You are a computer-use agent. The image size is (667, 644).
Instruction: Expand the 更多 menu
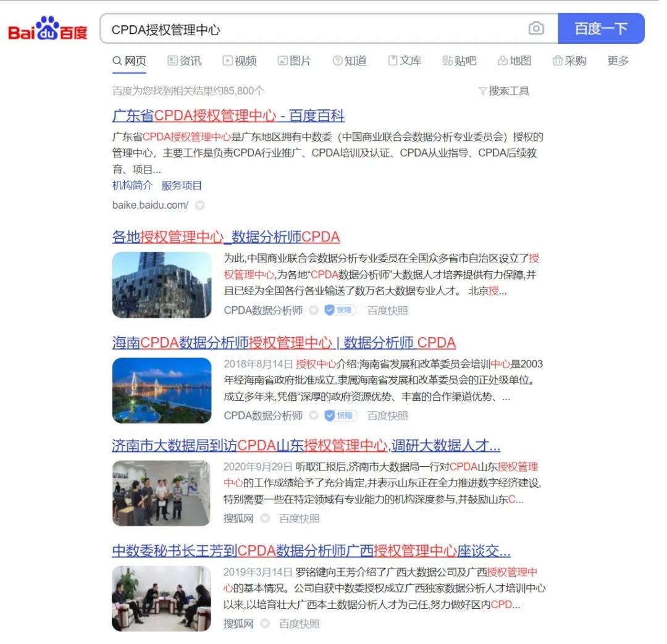coord(618,61)
